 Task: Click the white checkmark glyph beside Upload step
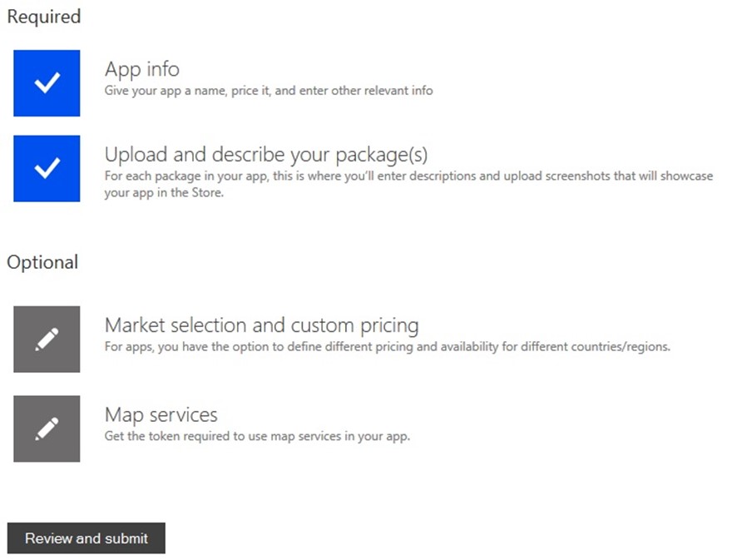point(47,168)
